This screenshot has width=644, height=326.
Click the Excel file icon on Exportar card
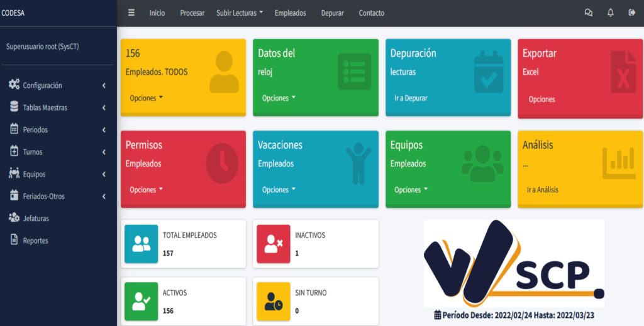point(623,73)
